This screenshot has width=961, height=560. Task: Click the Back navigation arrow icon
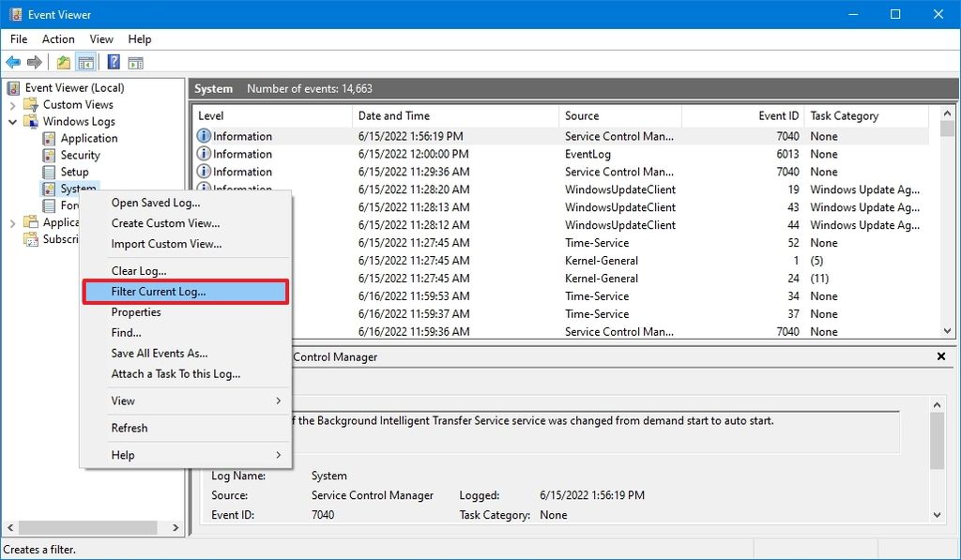(x=13, y=62)
